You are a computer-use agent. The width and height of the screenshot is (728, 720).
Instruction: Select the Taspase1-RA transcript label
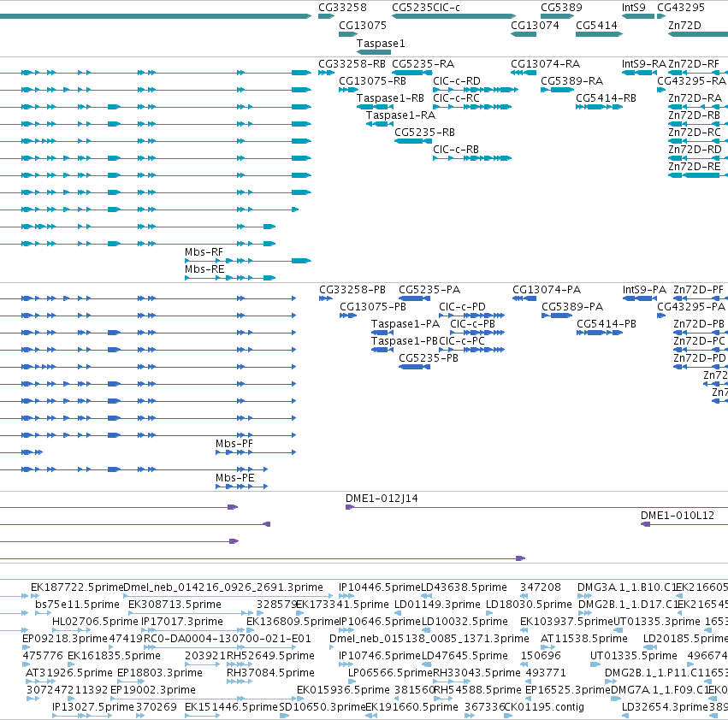point(400,115)
